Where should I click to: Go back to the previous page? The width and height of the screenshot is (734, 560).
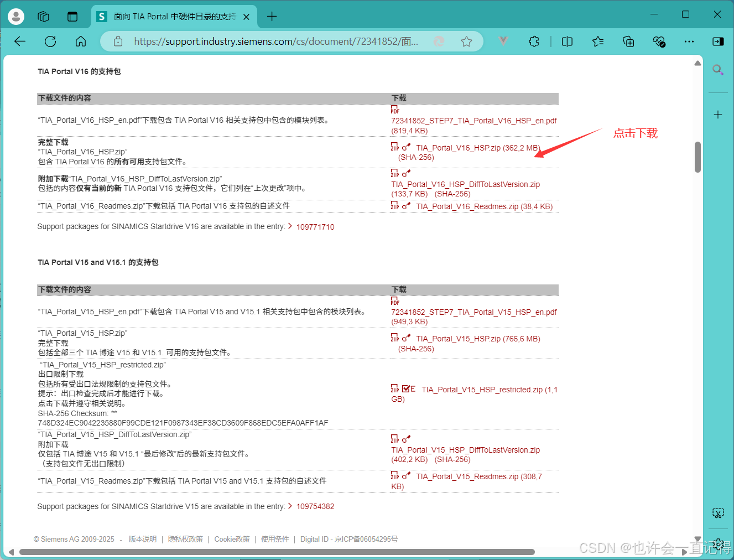tap(20, 42)
